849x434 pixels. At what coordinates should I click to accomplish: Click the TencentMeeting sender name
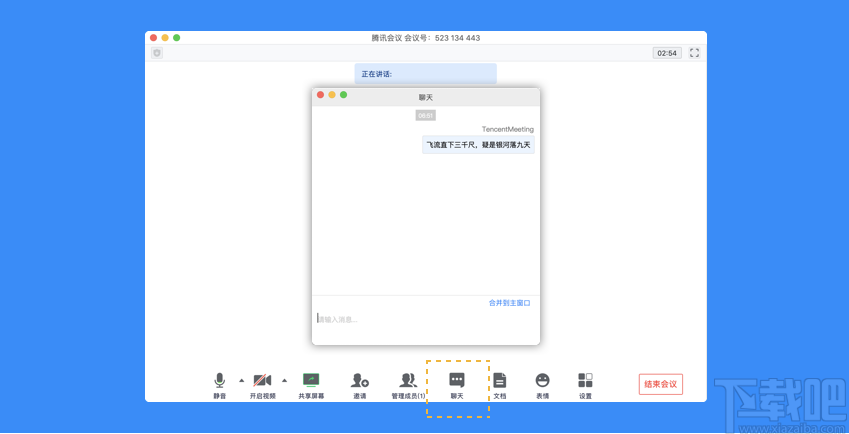click(508, 129)
